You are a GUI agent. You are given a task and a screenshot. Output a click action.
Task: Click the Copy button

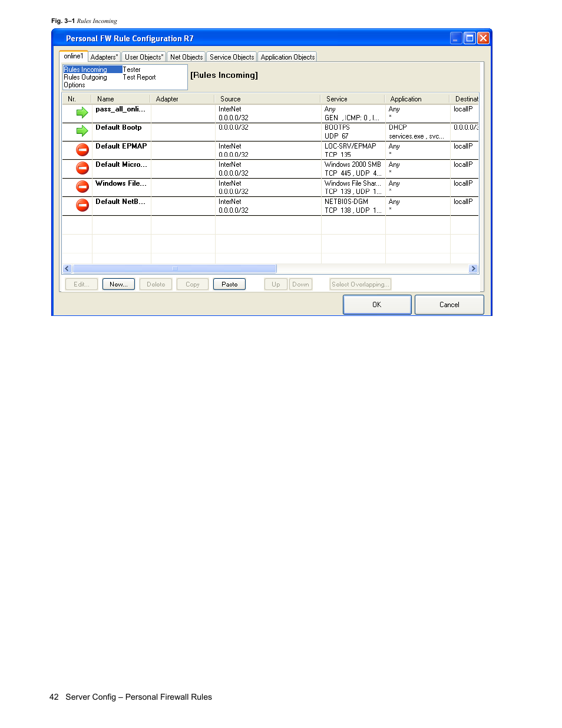click(x=193, y=284)
